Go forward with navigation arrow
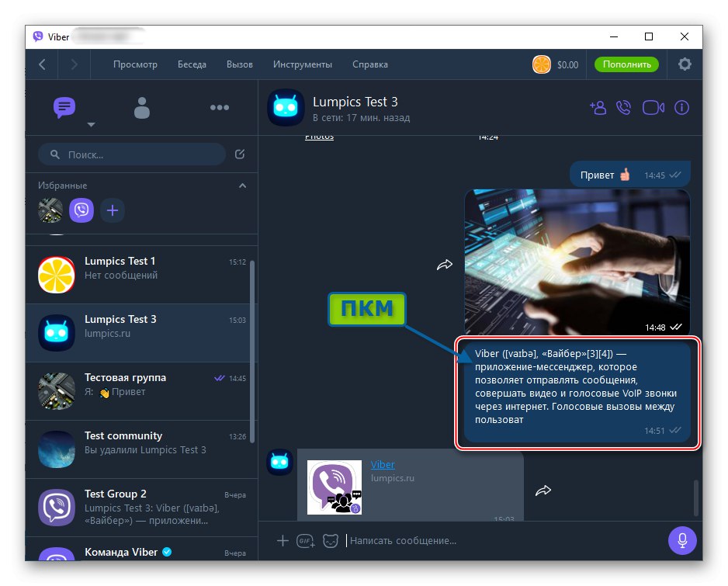 [74, 64]
